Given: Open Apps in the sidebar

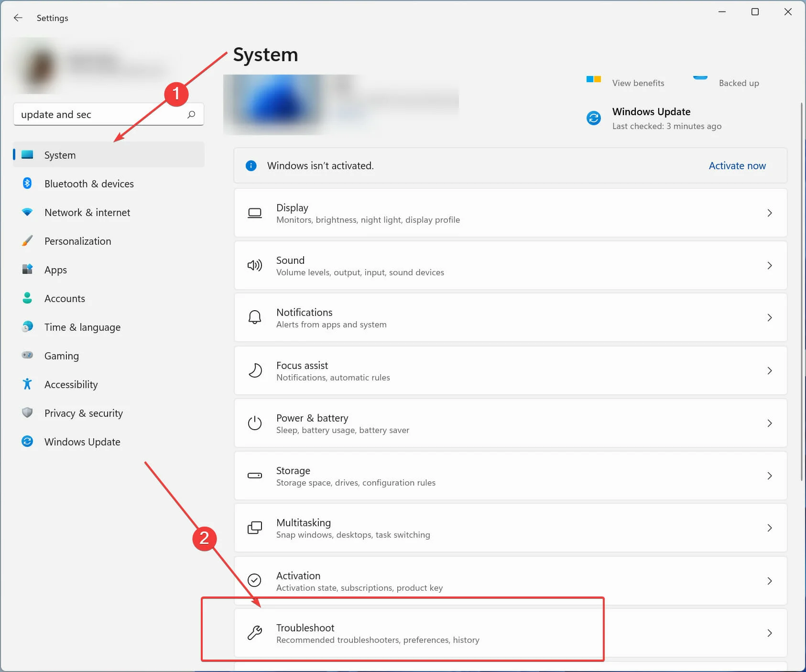Looking at the screenshot, I should point(109,270).
